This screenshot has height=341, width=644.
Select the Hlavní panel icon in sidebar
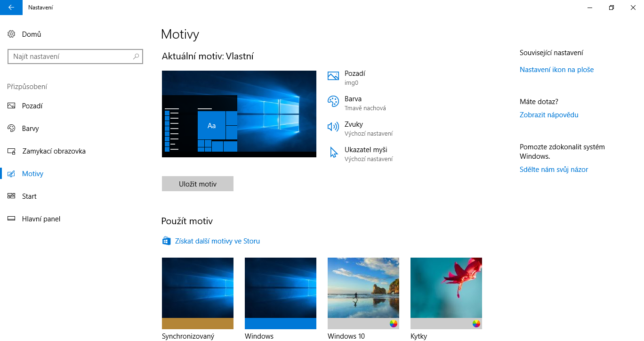[12, 219]
